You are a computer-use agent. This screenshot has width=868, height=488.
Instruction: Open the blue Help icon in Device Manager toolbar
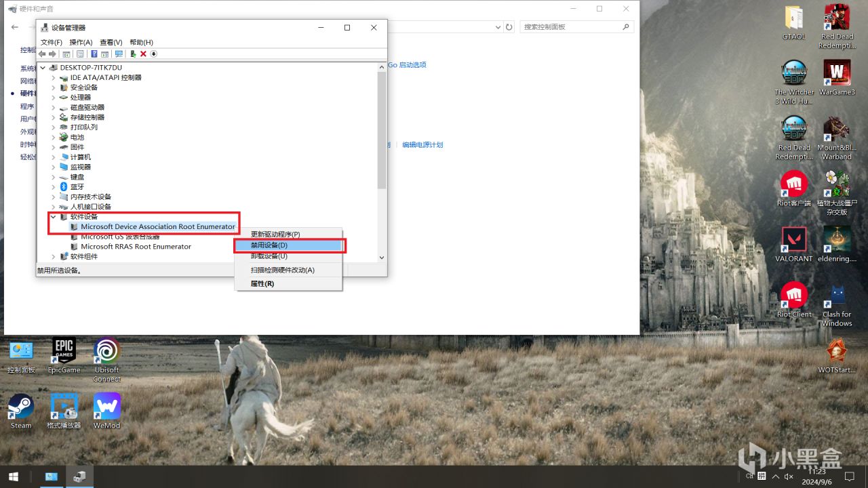(94, 54)
